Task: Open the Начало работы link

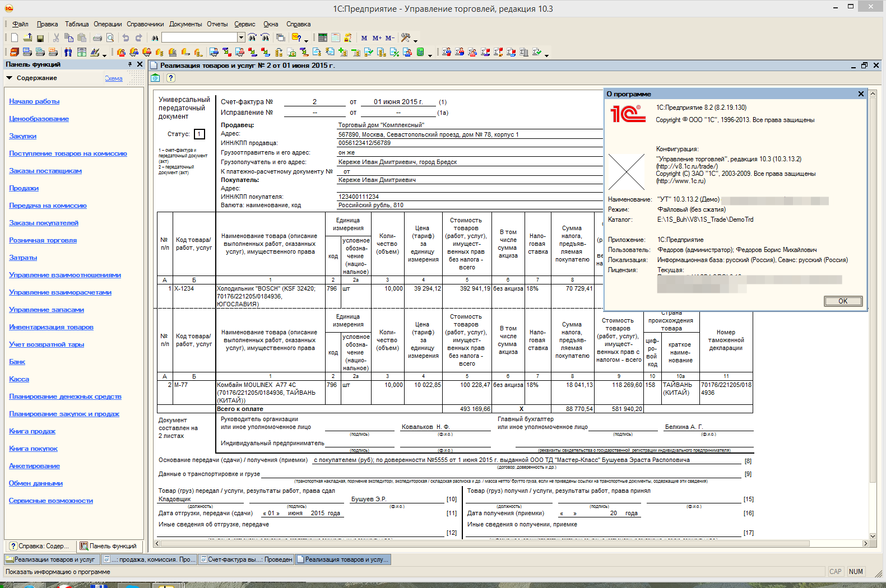Action: [34, 101]
